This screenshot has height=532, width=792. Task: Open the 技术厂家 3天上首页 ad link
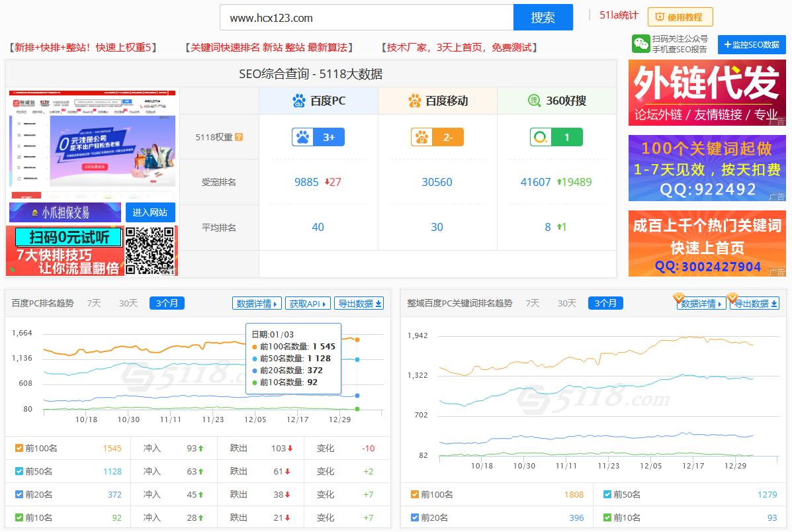[459, 48]
